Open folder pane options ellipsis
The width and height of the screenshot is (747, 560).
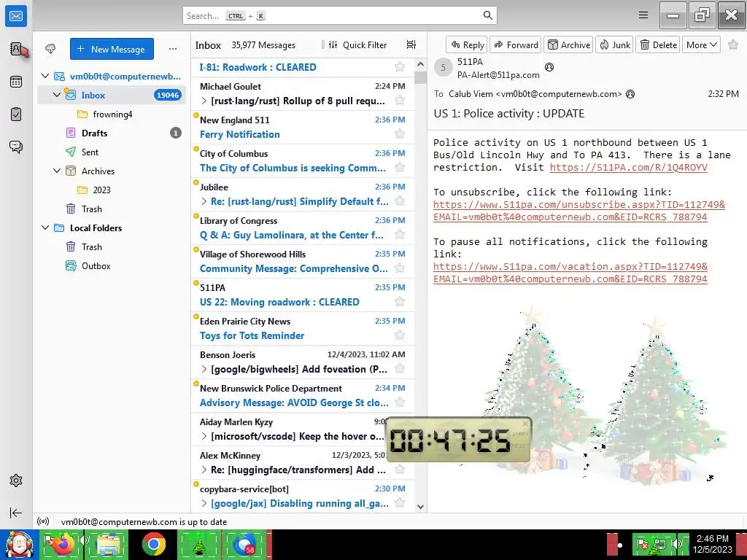[173, 49]
